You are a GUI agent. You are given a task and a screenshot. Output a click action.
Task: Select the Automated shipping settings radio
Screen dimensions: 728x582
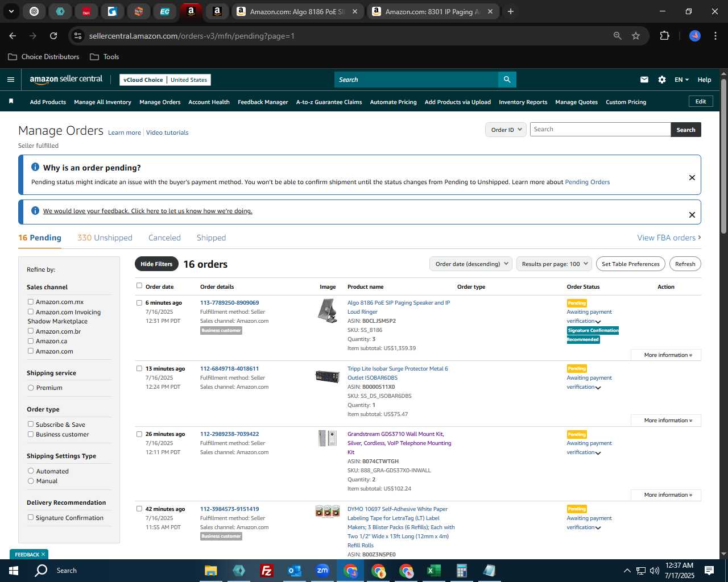click(x=31, y=471)
